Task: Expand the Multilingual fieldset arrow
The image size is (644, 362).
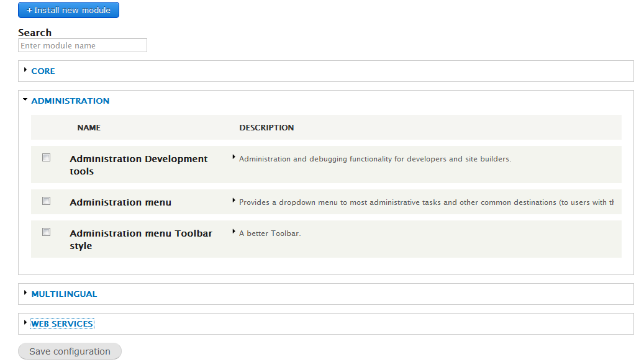Action: (x=25, y=293)
